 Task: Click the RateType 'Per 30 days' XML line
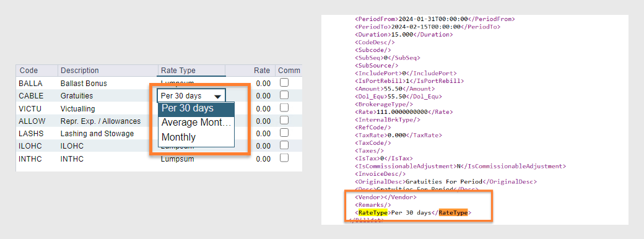[x=413, y=213]
